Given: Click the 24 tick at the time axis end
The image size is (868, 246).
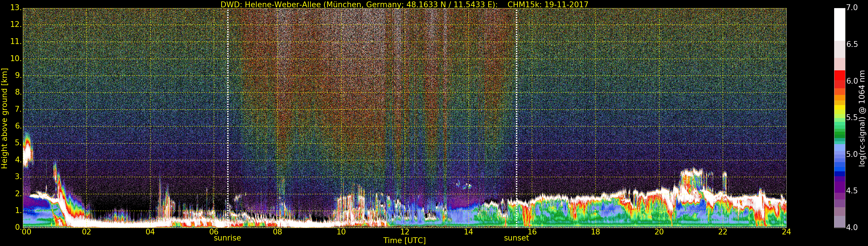Looking at the screenshot, I should 786,232.
